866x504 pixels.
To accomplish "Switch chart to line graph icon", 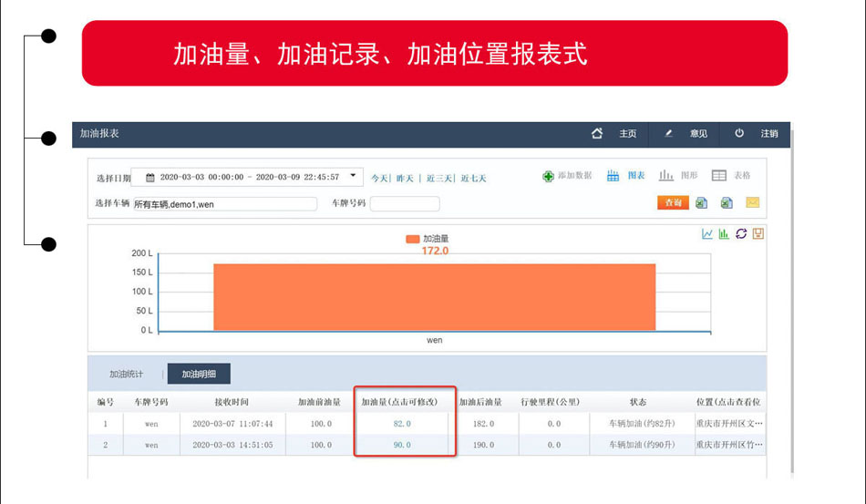I will pyautogui.click(x=707, y=234).
